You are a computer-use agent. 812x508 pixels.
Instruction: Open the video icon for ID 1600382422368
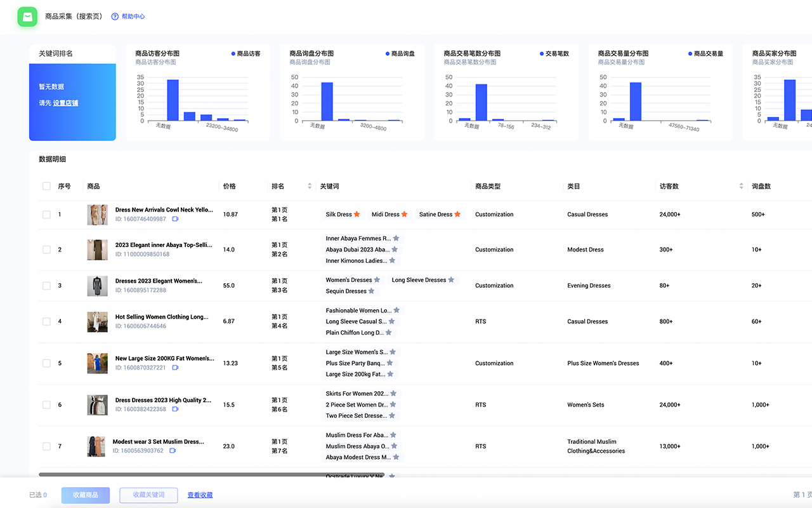(x=175, y=410)
